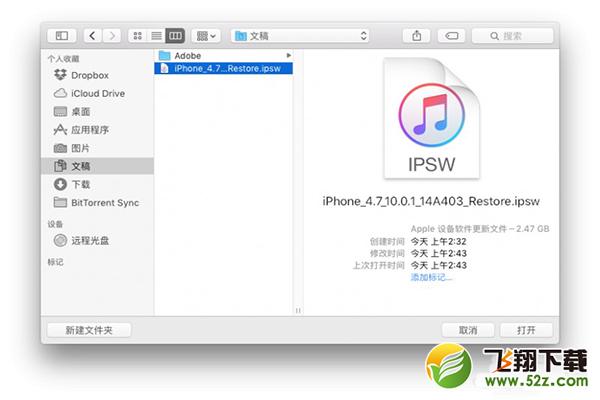Viewport: 600px width, 400px height.
Task: Expand the Adobe folder arrow
Action: coord(289,56)
